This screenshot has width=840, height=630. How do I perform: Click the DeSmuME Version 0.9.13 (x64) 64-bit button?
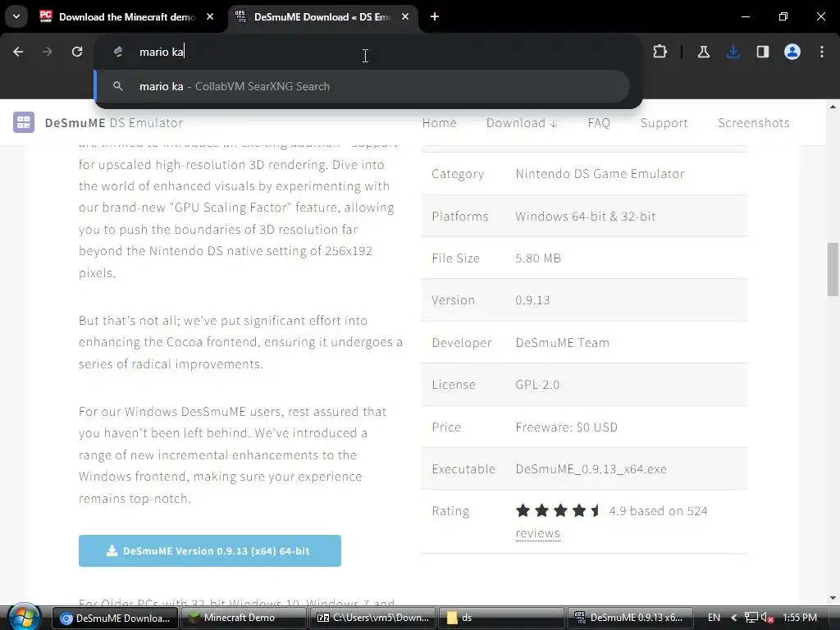(210, 550)
